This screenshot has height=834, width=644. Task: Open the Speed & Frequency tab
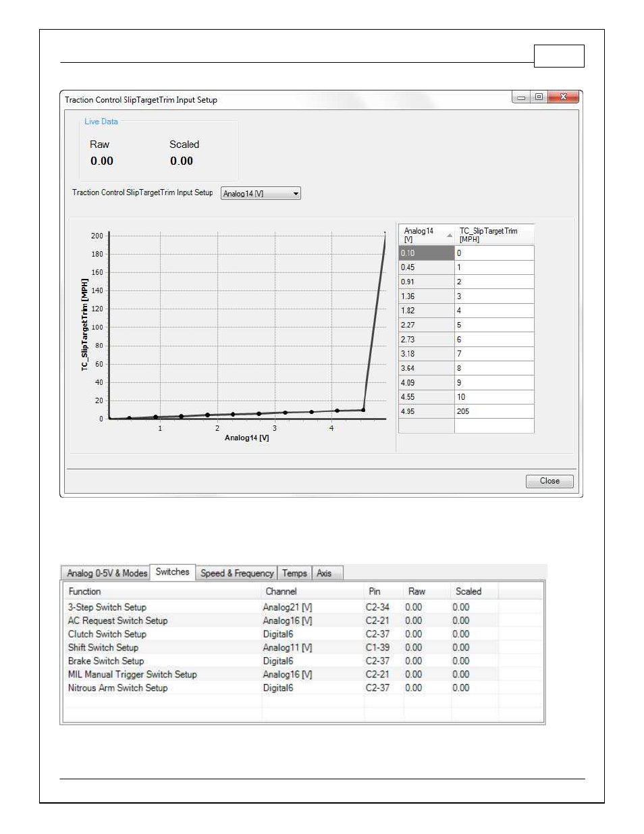[237, 573]
